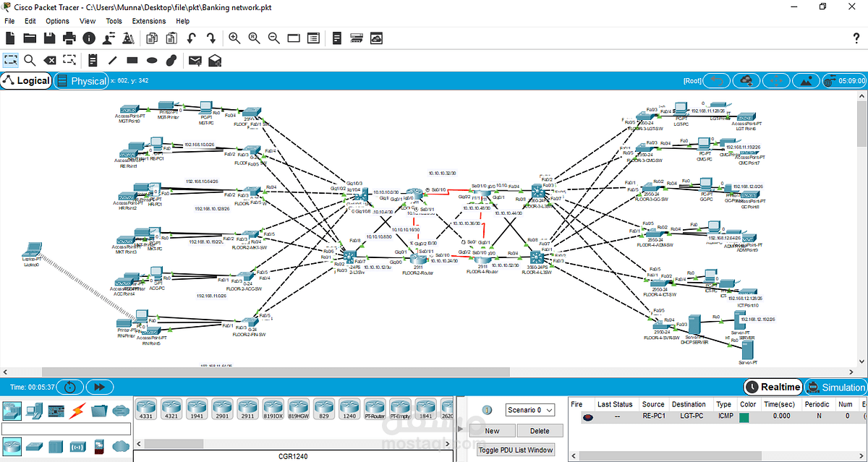Activate the Delete tool
Viewport: 868px width, 462px height.
click(49, 60)
